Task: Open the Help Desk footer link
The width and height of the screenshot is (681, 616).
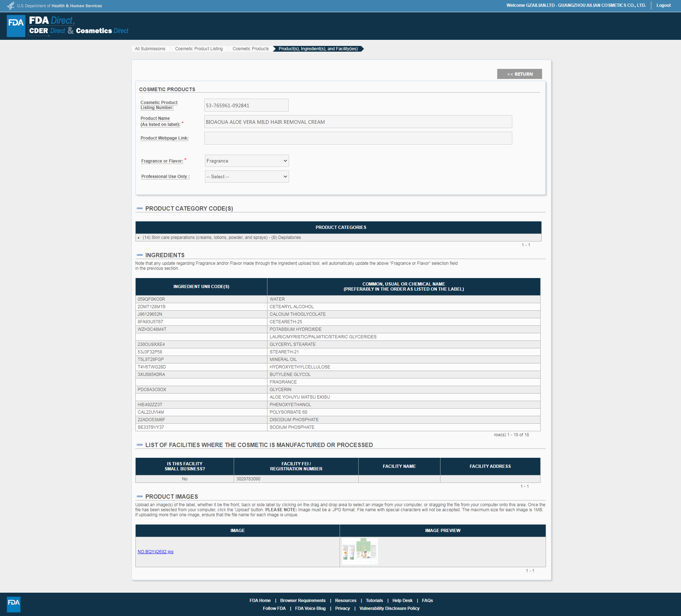Action: pos(402,601)
